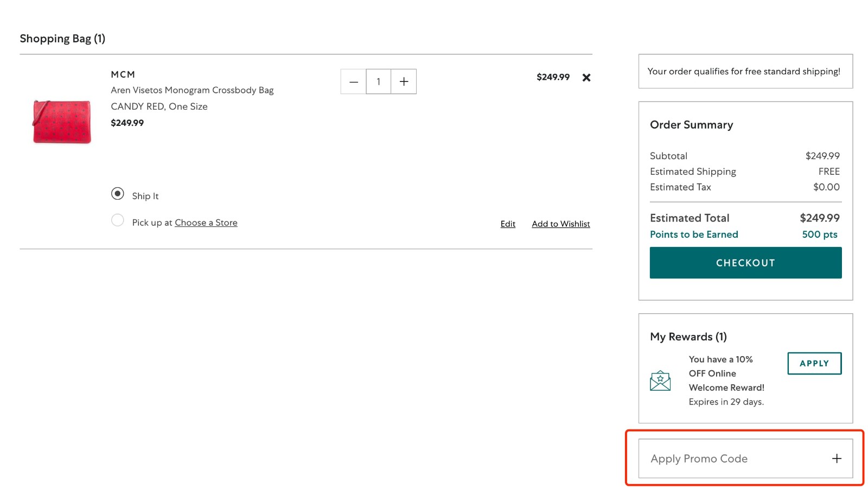Open Aren Visetos Monogram Crossbody Bag title

click(192, 90)
